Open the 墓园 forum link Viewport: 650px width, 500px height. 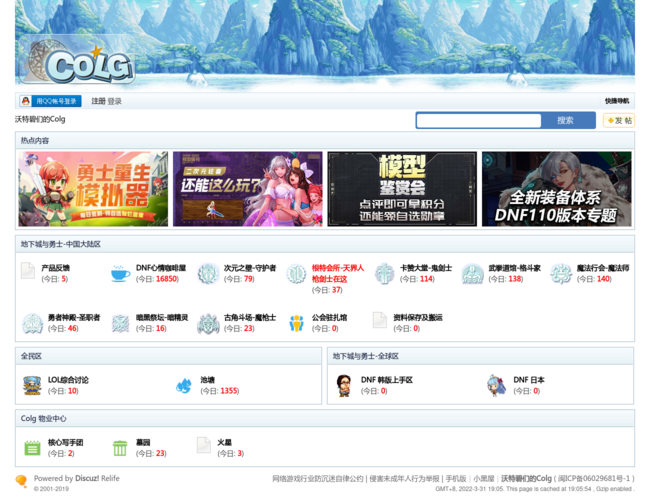pyautogui.click(x=143, y=442)
